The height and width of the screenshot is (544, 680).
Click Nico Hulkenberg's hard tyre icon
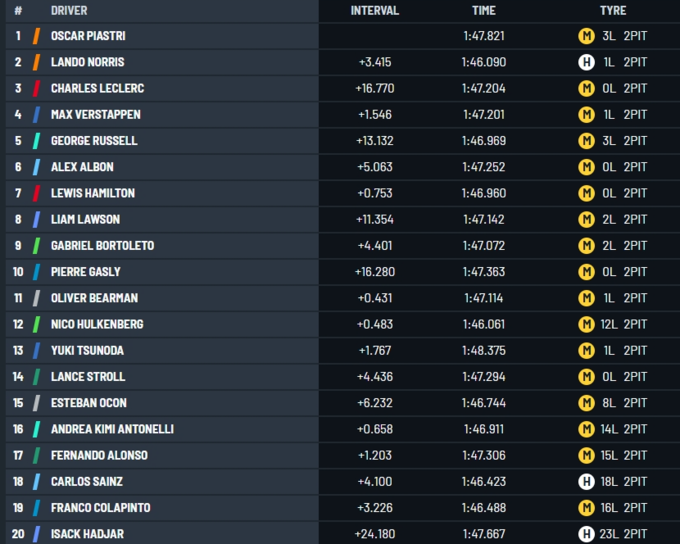586,324
